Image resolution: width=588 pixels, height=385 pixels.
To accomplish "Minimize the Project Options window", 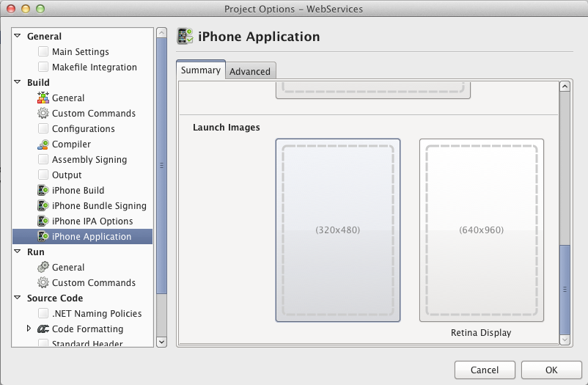I will [x=26, y=9].
